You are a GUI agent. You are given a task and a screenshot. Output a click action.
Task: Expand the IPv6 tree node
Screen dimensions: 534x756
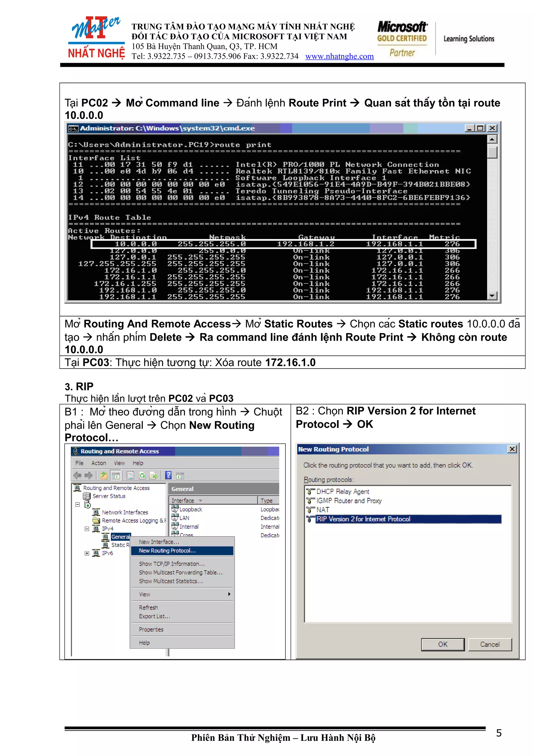87,554
